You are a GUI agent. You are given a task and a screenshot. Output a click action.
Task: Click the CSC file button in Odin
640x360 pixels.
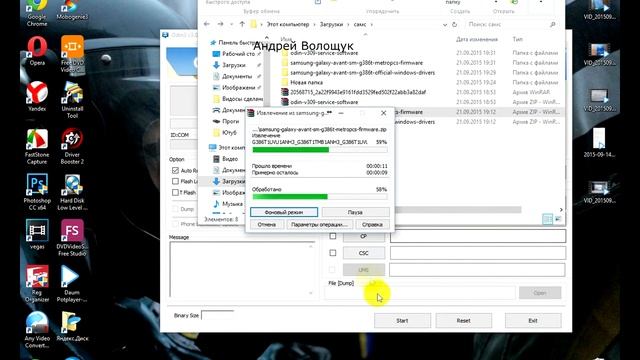click(363, 253)
